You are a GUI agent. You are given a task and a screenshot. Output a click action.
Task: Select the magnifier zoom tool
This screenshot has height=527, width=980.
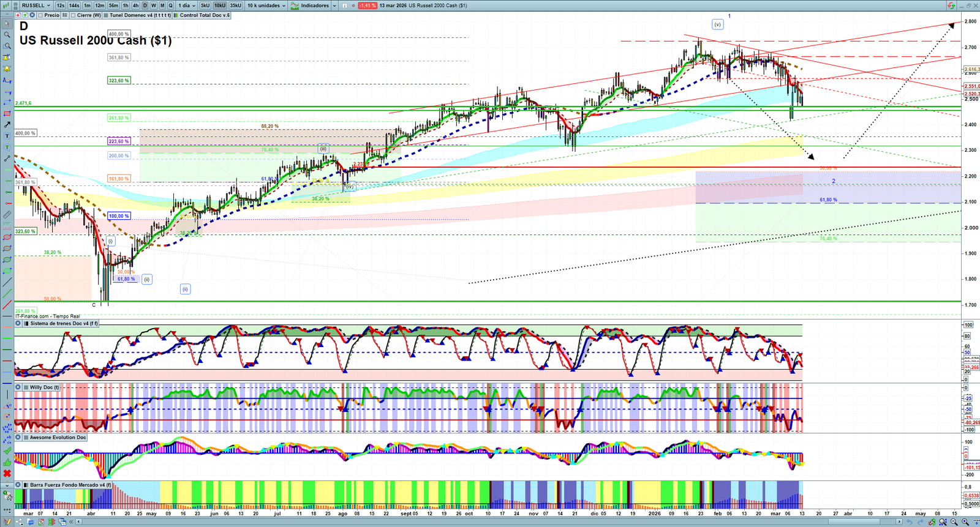pos(7,35)
